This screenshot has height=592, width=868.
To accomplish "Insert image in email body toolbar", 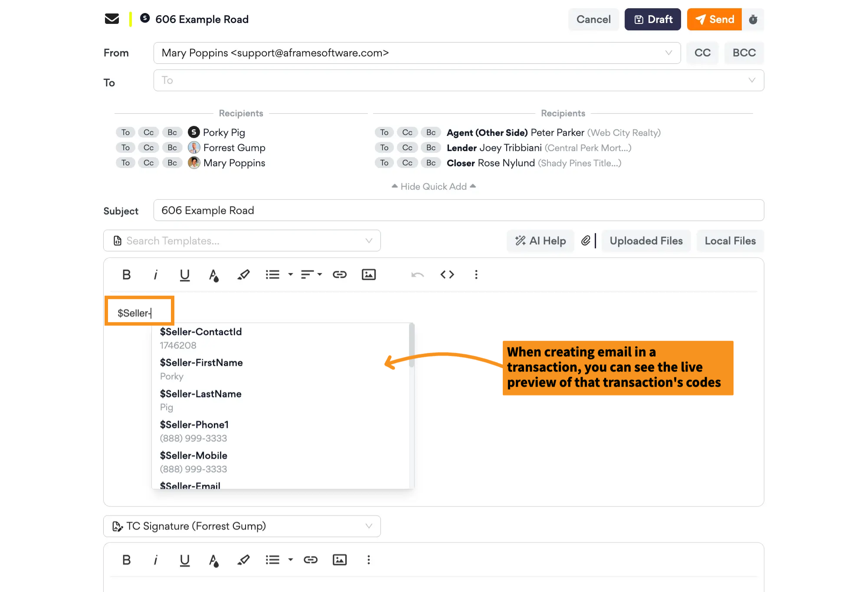I will 369,275.
